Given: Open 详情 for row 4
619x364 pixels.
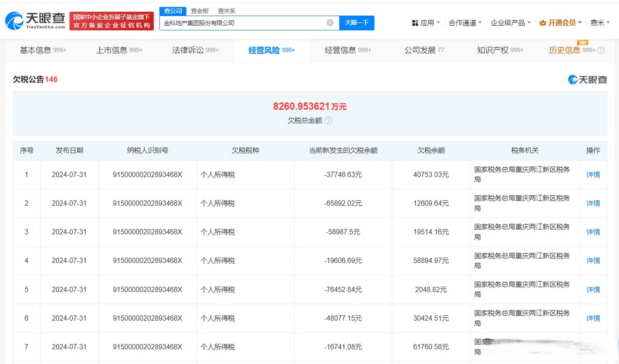Looking at the screenshot, I should (593, 261).
